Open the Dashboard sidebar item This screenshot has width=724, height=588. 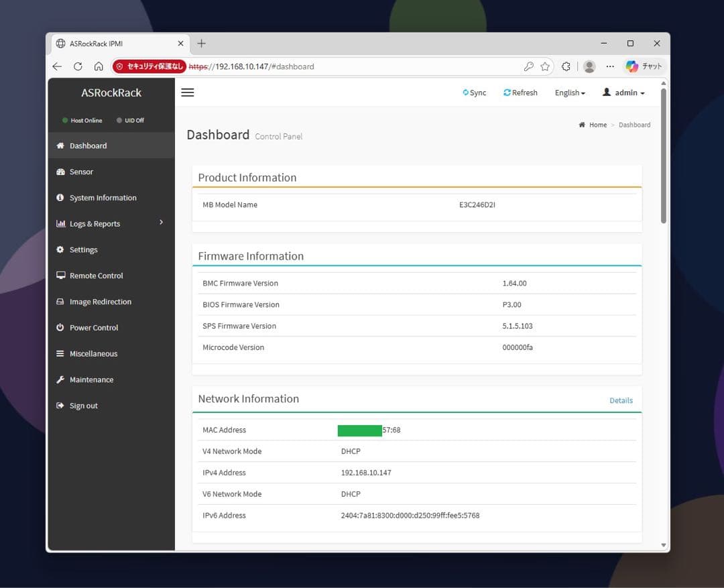point(111,145)
